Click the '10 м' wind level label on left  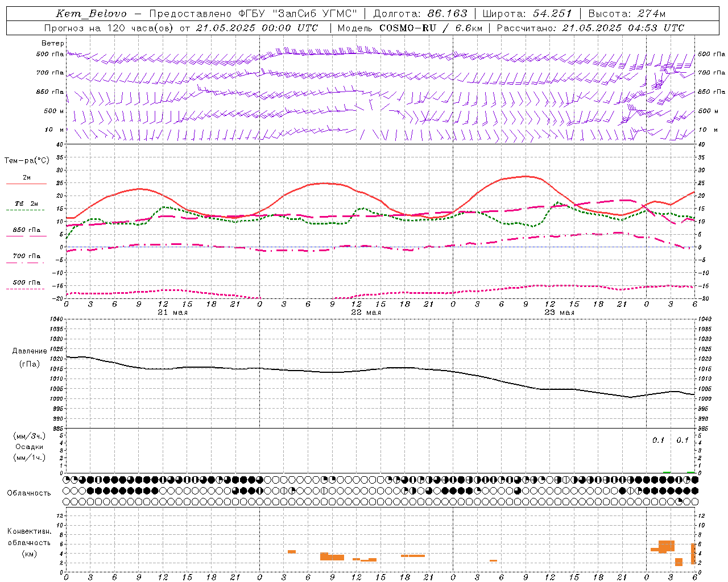point(54,130)
